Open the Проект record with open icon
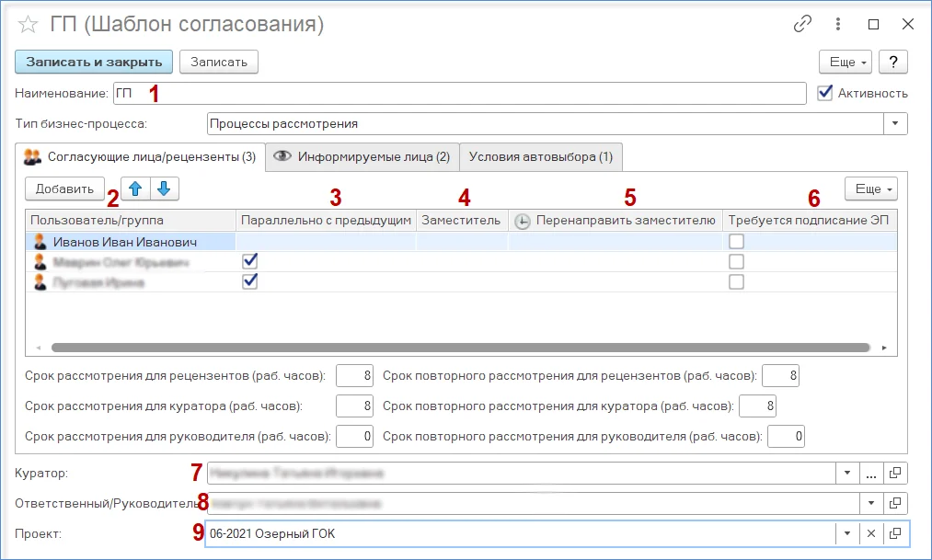The image size is (932, 560). (x=896, y=533)
